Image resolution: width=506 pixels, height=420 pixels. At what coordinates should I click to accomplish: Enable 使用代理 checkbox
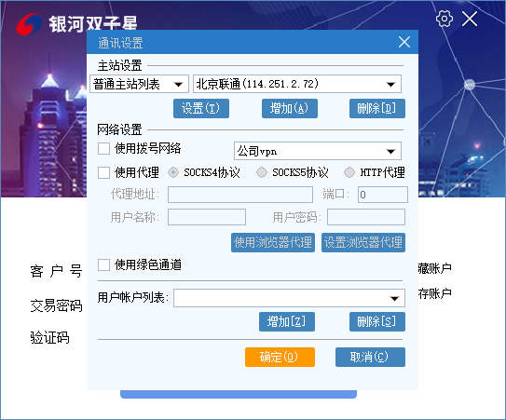(104, 172)
